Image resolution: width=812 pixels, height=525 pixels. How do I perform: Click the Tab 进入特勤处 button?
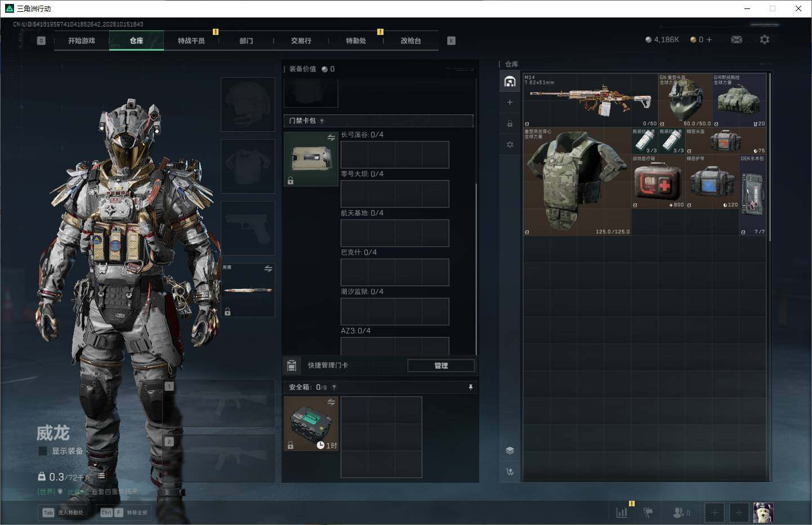(64, 513)
